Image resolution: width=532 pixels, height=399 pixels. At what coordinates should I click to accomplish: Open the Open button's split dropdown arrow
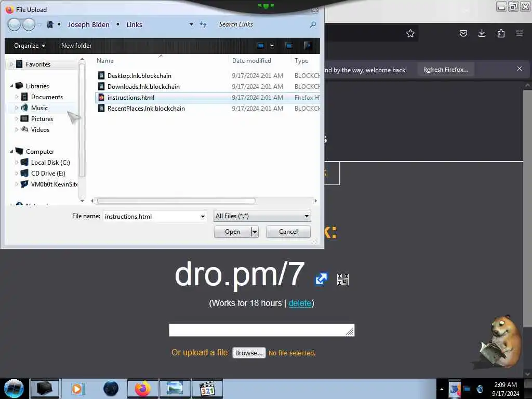[255, 232]
